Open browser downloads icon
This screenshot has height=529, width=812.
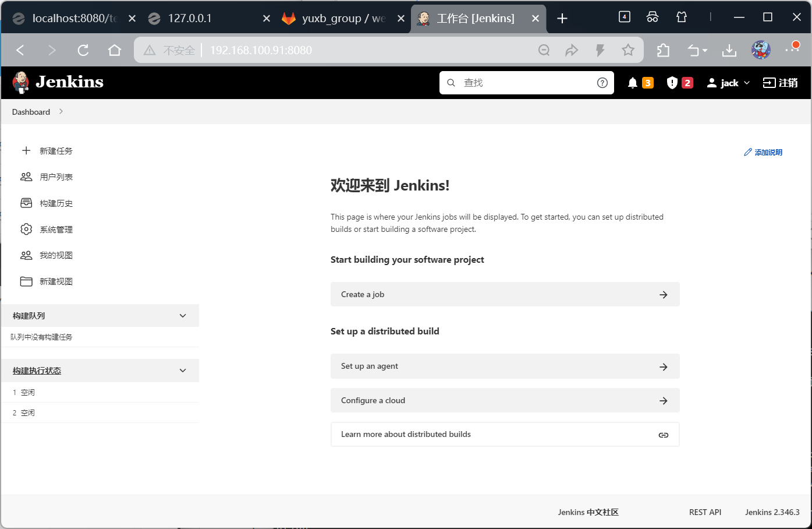click(729, 51)
